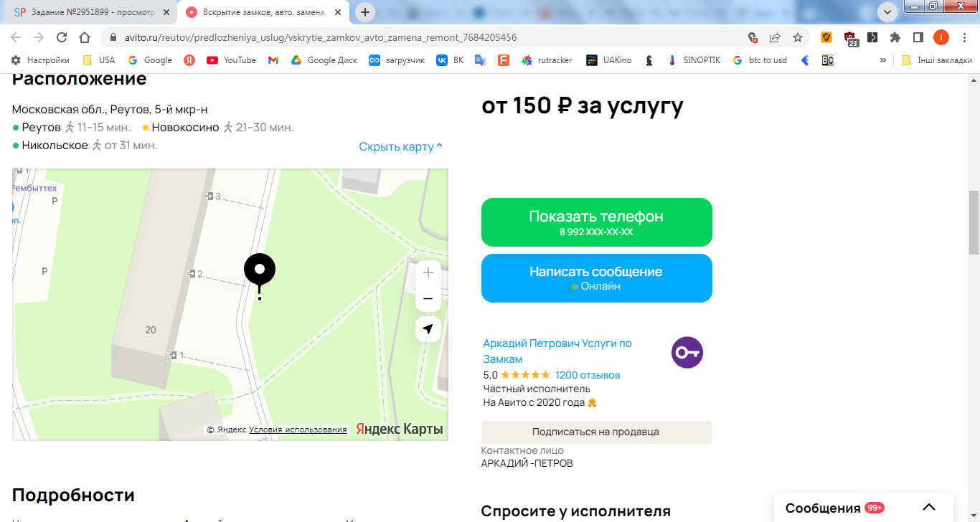Bookmark this page with the star icon
Viewport: 980px width, 522px height.
[797, 37]
